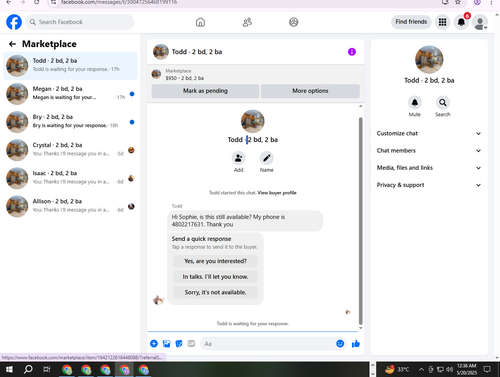
Task: Select the Crystal conversation in the list
Action: (x=70, y=150)
